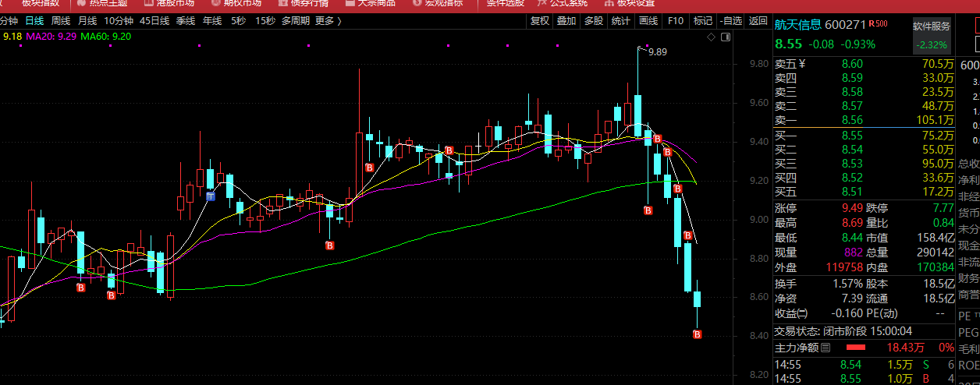This screenshot has width=980, height=385.
Task: Open the 板块指数 menu
Action: [x=41, y=2]
